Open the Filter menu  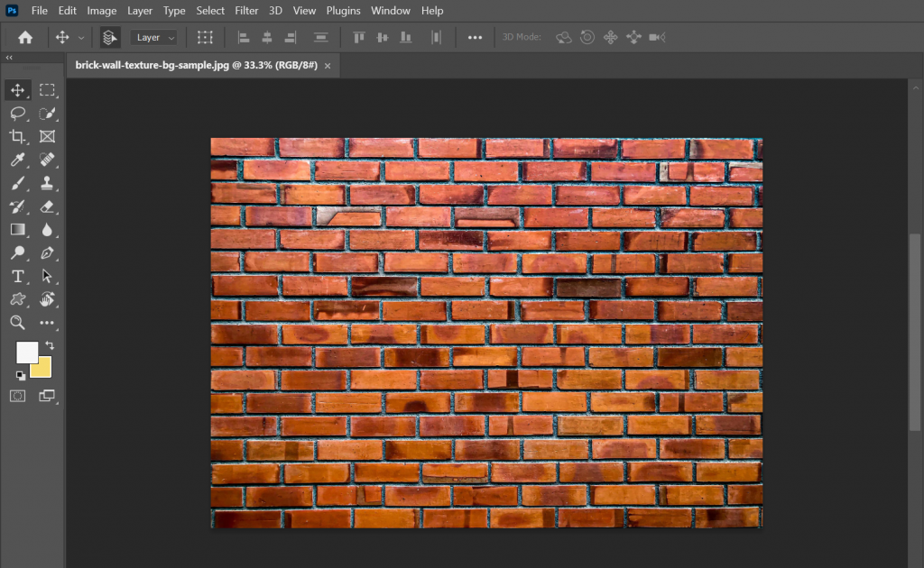[245, 10]
